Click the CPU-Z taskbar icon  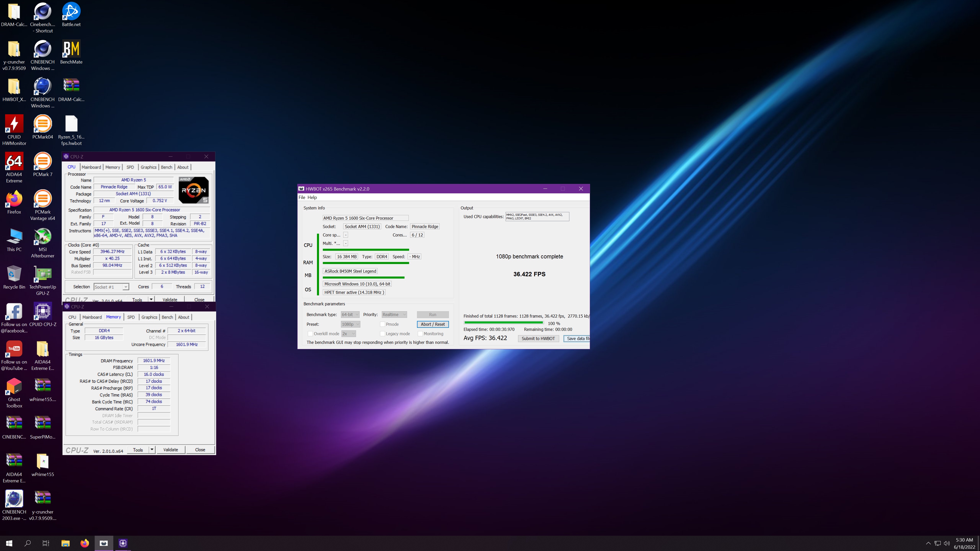122,543
